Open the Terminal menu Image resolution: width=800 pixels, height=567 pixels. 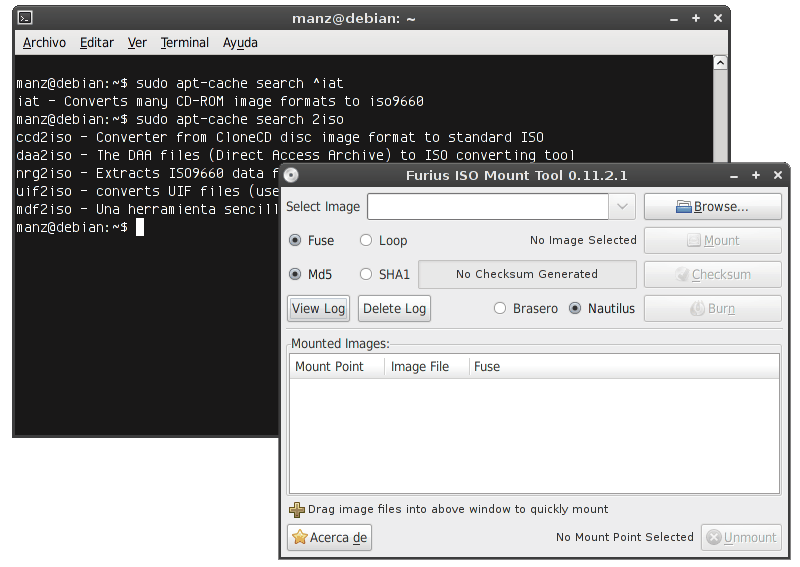185,43
